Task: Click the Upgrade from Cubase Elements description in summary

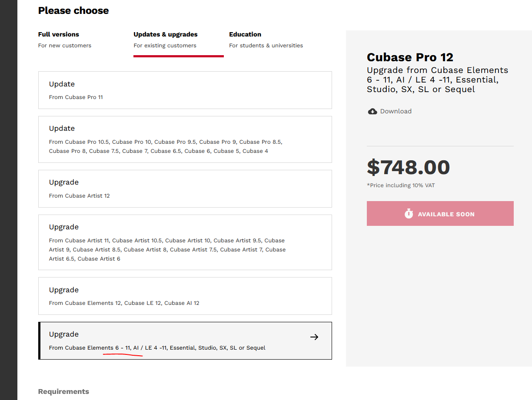Action: [x=437, y=80]
